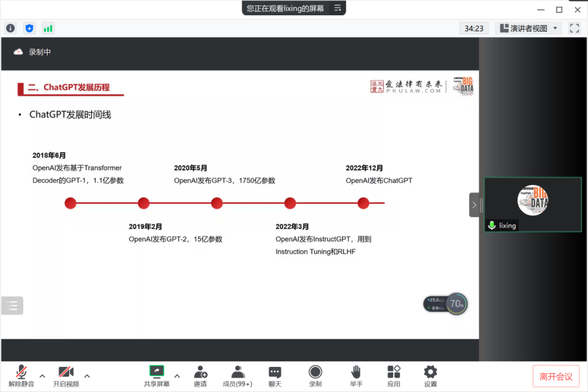The image size is (588, 392).
Task: Click the 70% network speed widget
Action: tap(445, 304)
